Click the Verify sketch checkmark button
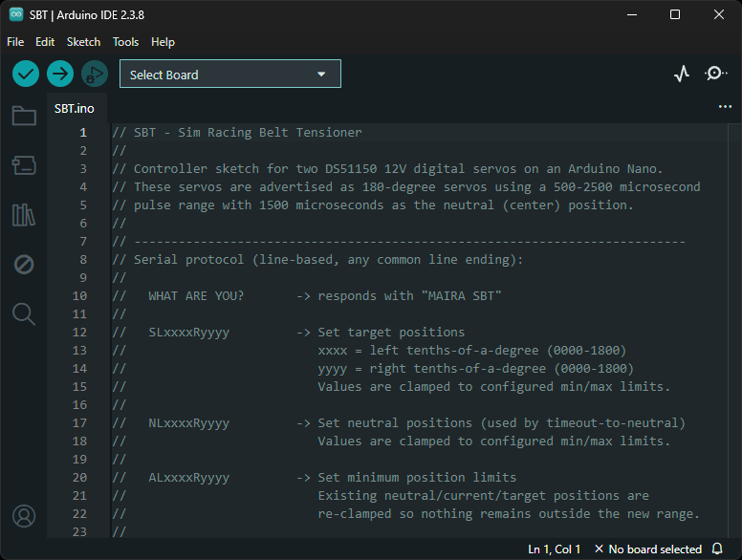The width and height of the screenshot is (742, 560). [x=26, y=74]
